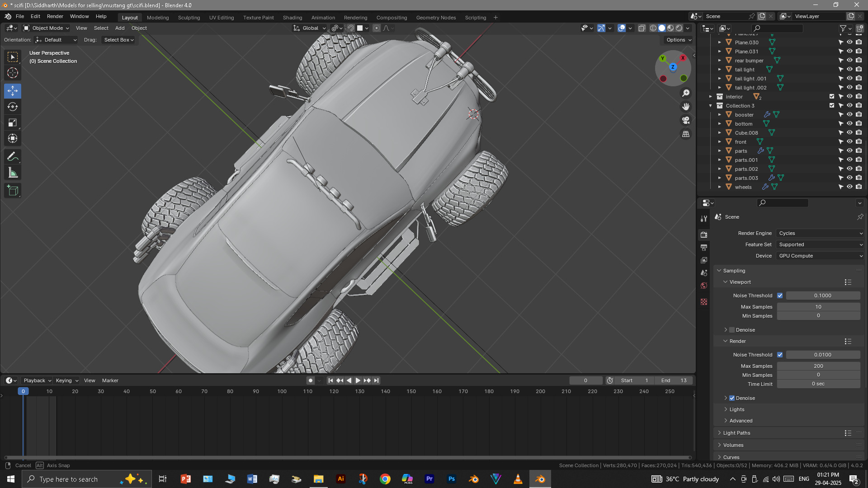Select the Measure tool
This screenshot has height=488, width=868.
[13, 173]
